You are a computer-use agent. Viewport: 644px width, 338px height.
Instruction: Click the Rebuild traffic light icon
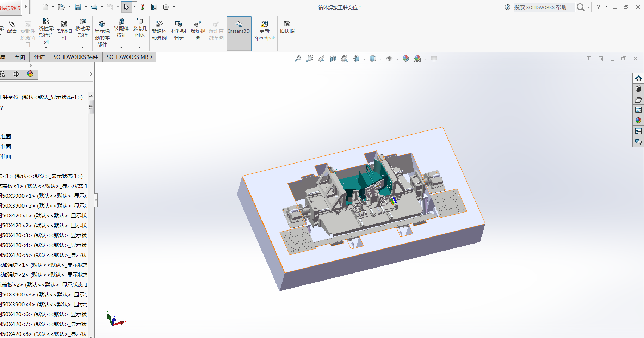143,7
